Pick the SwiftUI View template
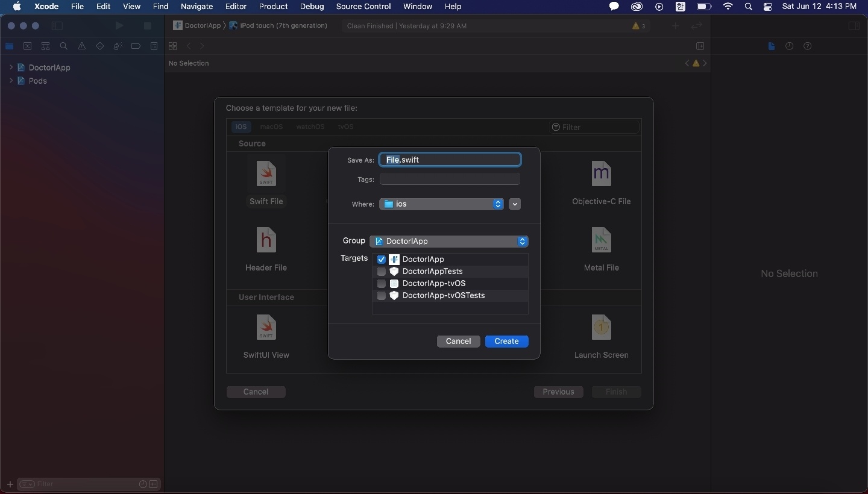Viewport: 868px width, 494px height. coord(266,328)
